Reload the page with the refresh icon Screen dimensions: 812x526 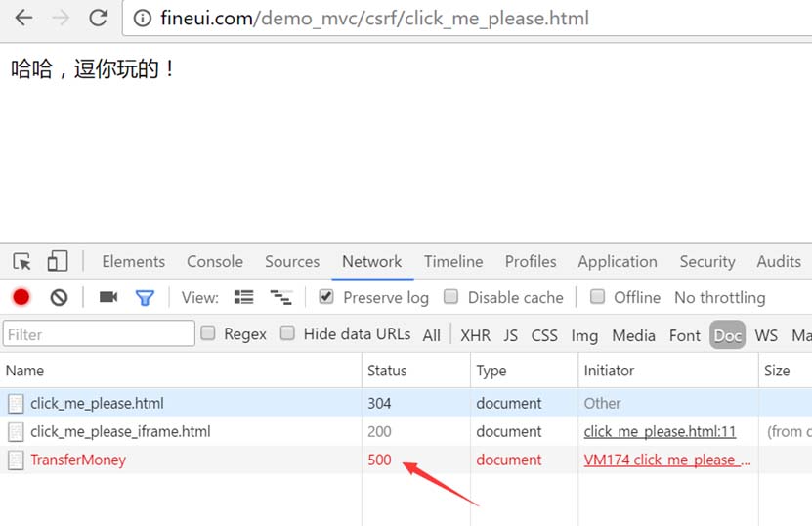(x=98, y=18)
